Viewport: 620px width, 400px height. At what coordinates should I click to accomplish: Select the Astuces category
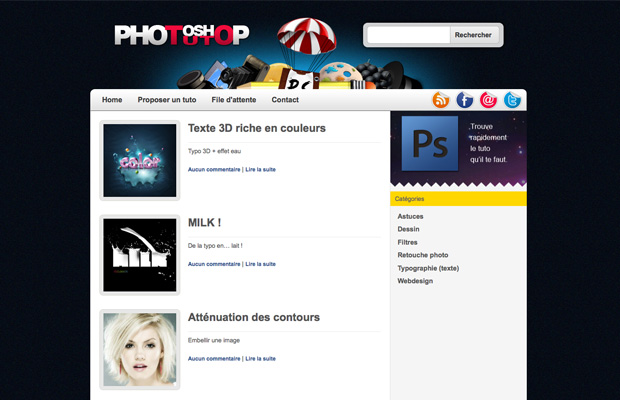[410, 216]
